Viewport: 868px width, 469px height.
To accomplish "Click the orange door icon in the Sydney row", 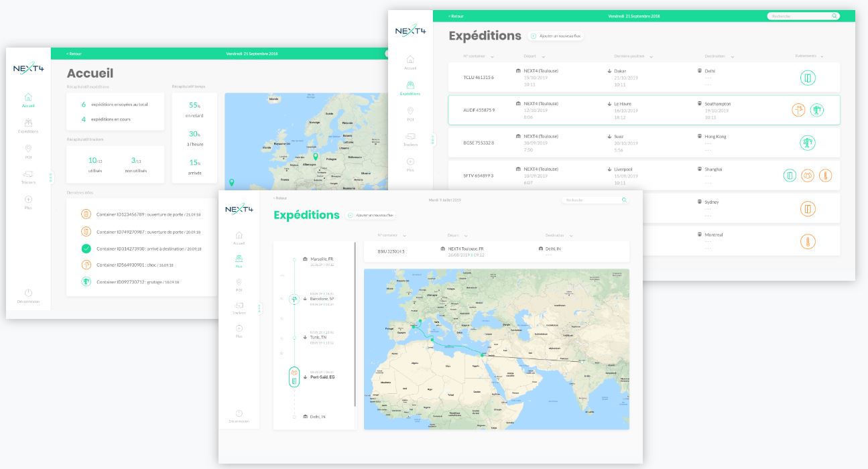I will (808, 209).
